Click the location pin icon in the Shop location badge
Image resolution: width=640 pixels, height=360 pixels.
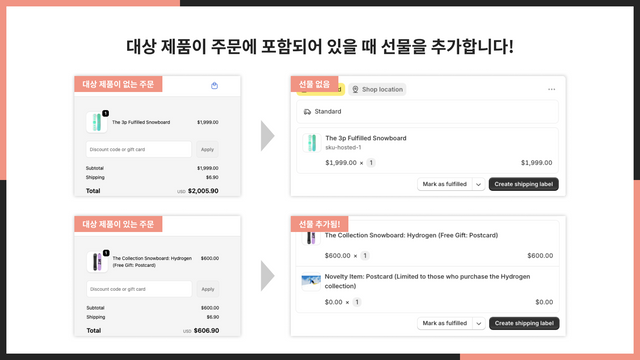tap(355, 89)
